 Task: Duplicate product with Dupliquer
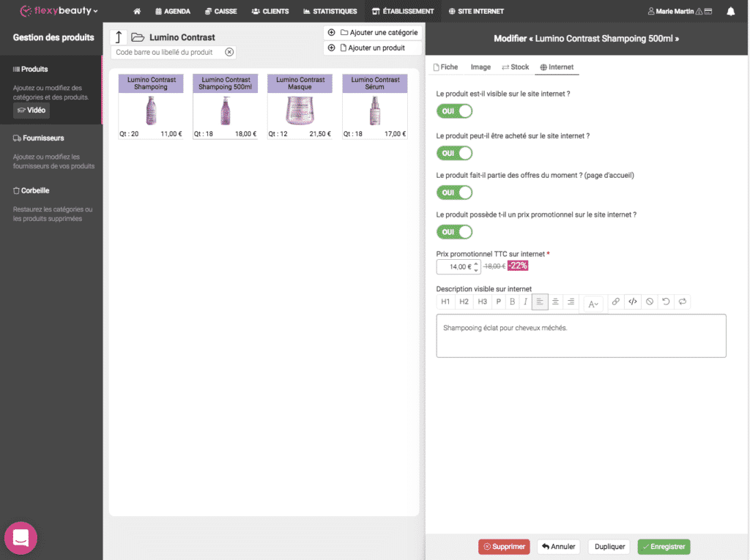(610, 547)
